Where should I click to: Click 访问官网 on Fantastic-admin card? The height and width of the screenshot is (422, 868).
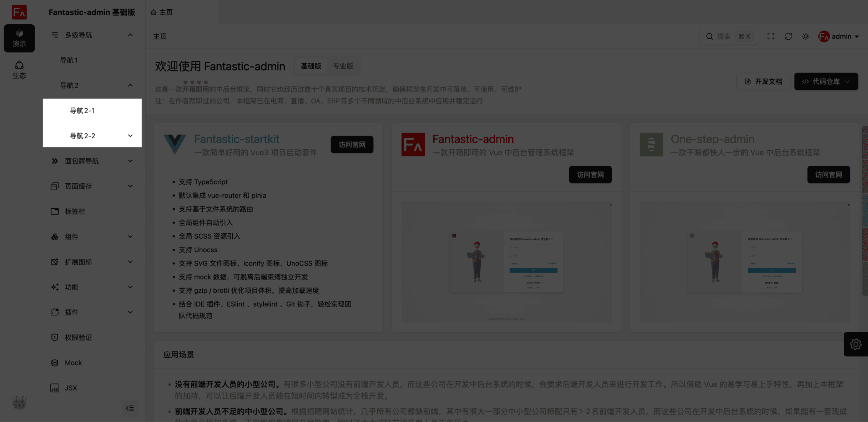590,175
